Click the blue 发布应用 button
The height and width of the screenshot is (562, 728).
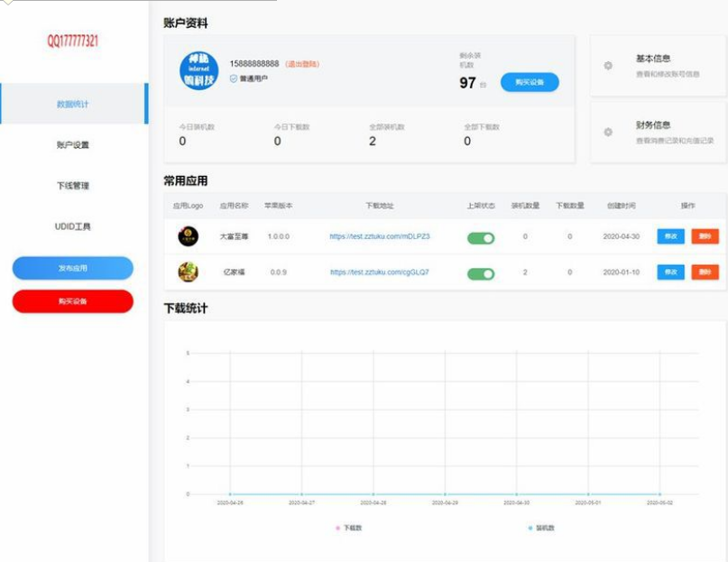coord(73,268)
